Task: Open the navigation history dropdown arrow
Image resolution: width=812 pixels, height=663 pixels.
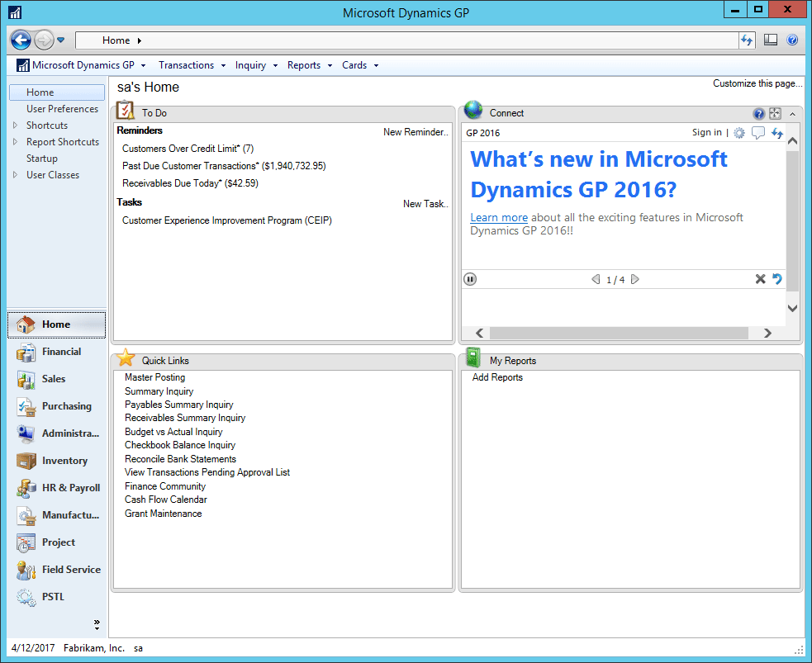Action: coord(60,40)
